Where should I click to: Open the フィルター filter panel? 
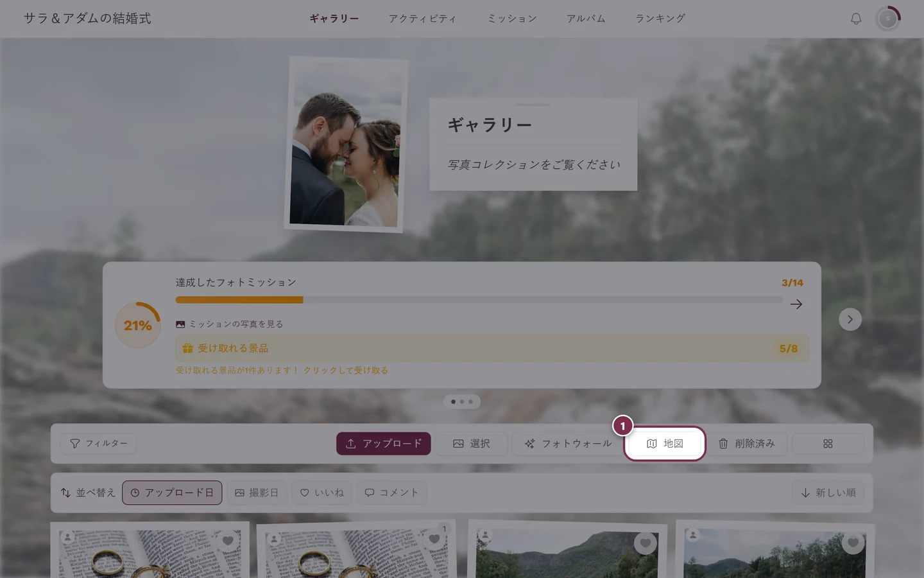coord(99,444)
